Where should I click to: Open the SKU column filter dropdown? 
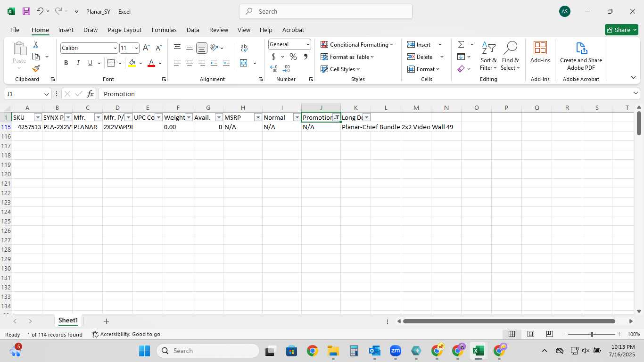click(x=38, y=117)
